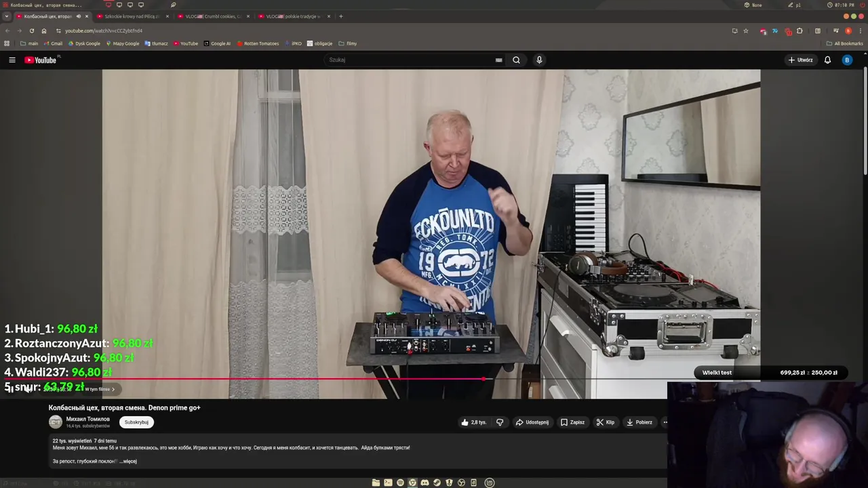Open the Dysk Google bookmark

tap(84, 43)
